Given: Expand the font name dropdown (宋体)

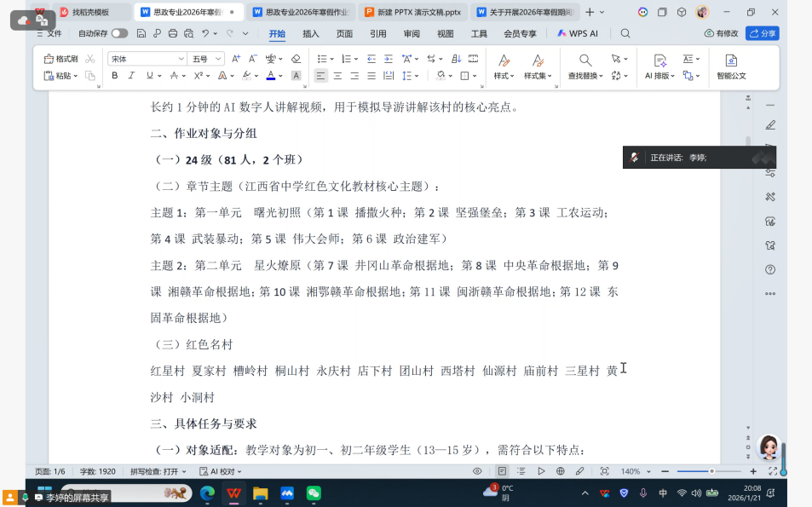Looking at the screenshot, I should point(181,59).
